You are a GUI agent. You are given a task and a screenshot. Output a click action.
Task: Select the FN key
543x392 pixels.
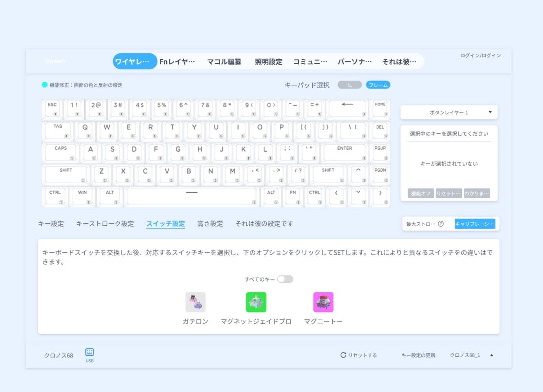coord(293,196)
